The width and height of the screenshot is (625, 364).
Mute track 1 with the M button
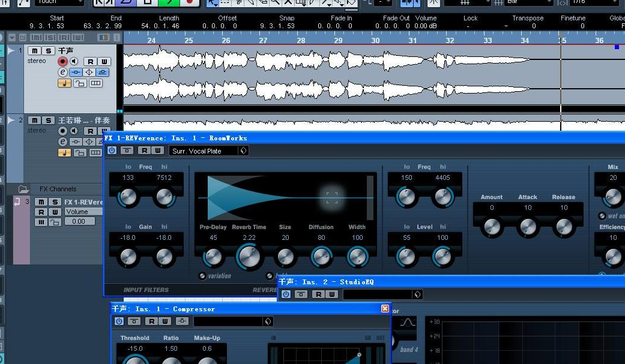click(x=35, y=51)
